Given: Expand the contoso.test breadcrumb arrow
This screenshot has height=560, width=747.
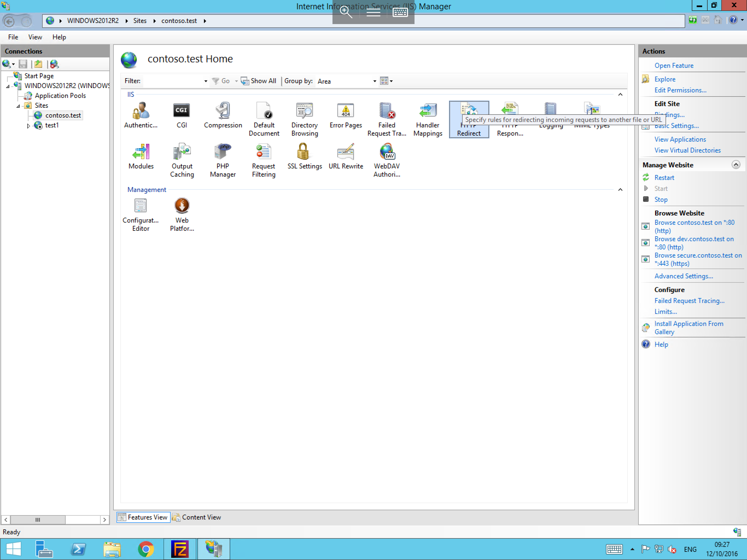Looking at the screenshot, I should (x=205, y=21).
